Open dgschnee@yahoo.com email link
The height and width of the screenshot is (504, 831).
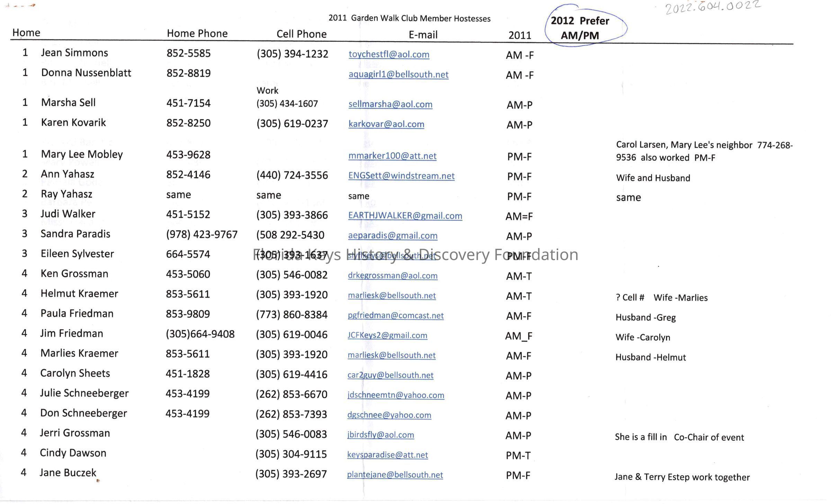[x=389, y=415]
